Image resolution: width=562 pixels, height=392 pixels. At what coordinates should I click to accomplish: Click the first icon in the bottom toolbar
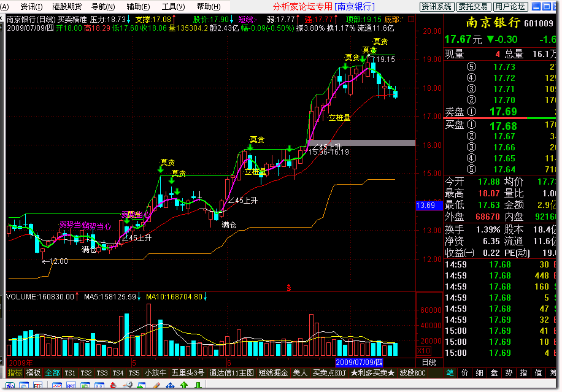coord(10,386)
